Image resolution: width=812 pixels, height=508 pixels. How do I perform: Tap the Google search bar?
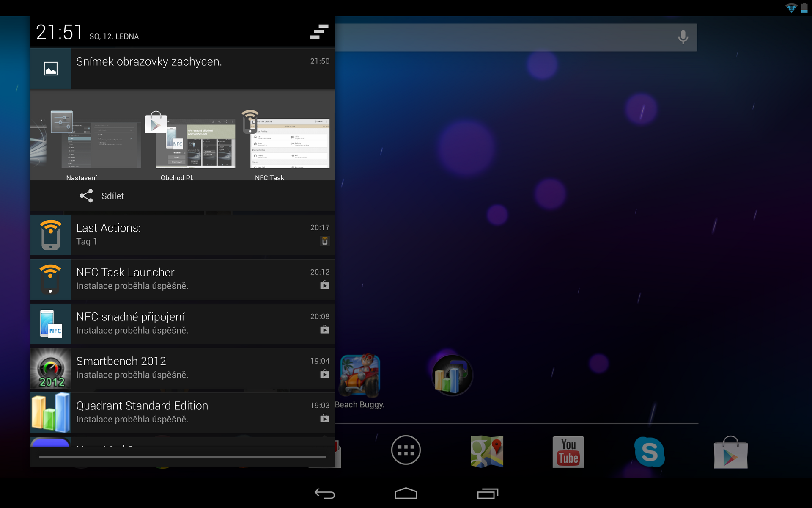pyautogui.click(x=507, y=37)
